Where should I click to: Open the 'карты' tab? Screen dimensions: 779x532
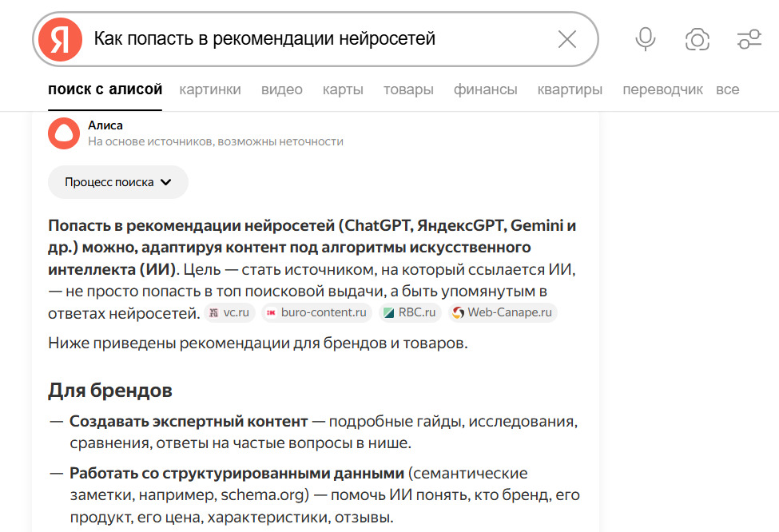(x=343, y=90)
